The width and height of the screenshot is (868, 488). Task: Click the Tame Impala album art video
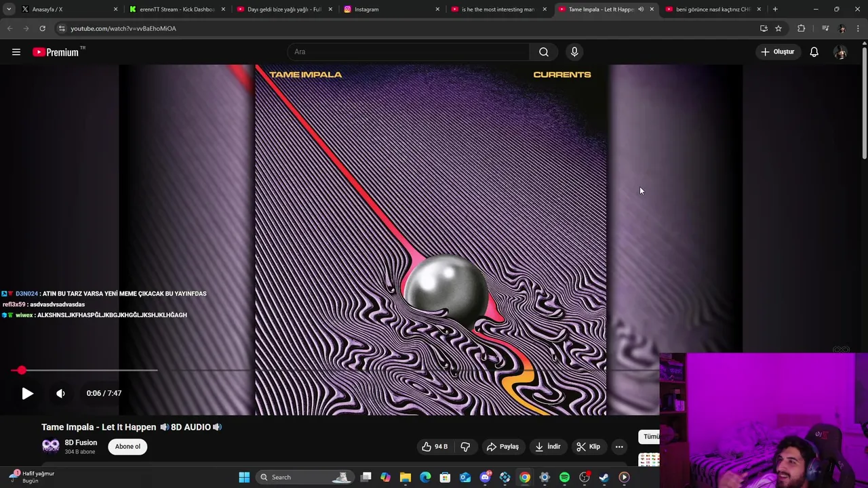coord(431,240)
